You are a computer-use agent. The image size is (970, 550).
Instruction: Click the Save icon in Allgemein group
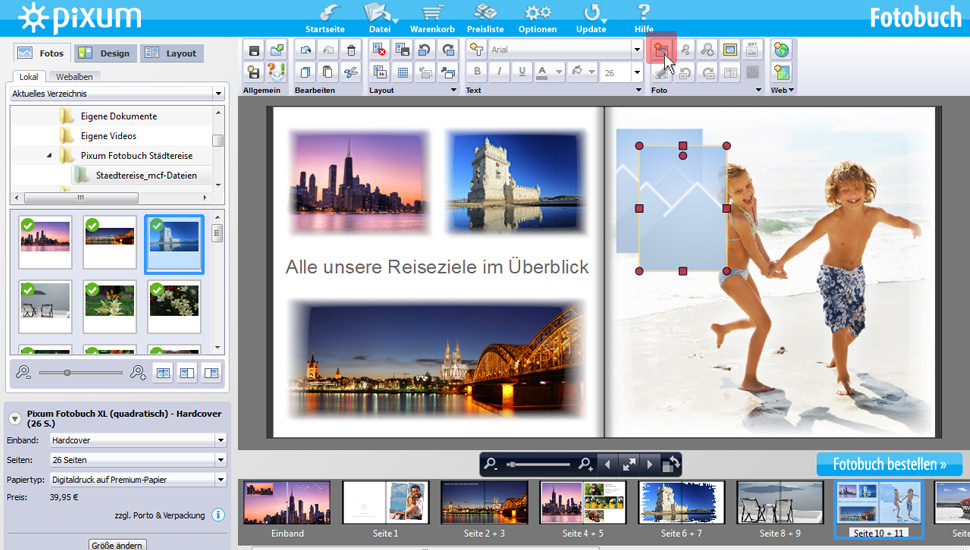[254, 50]
